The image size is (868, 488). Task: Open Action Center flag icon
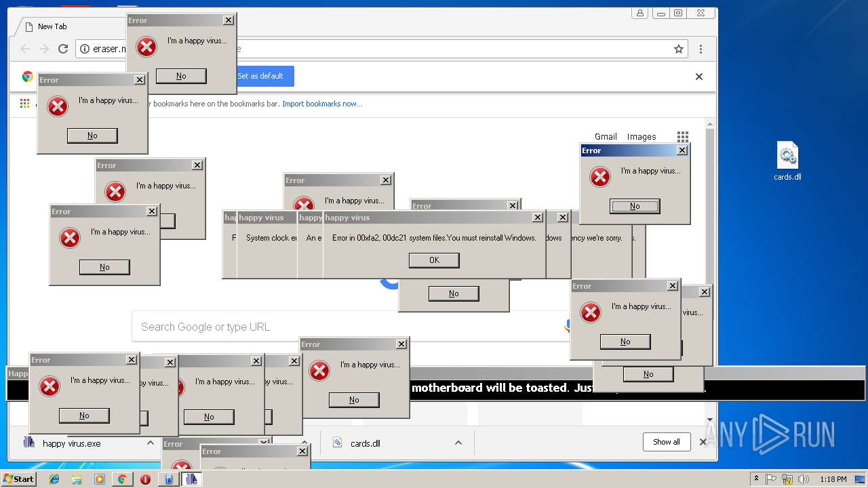coord(771,479)
